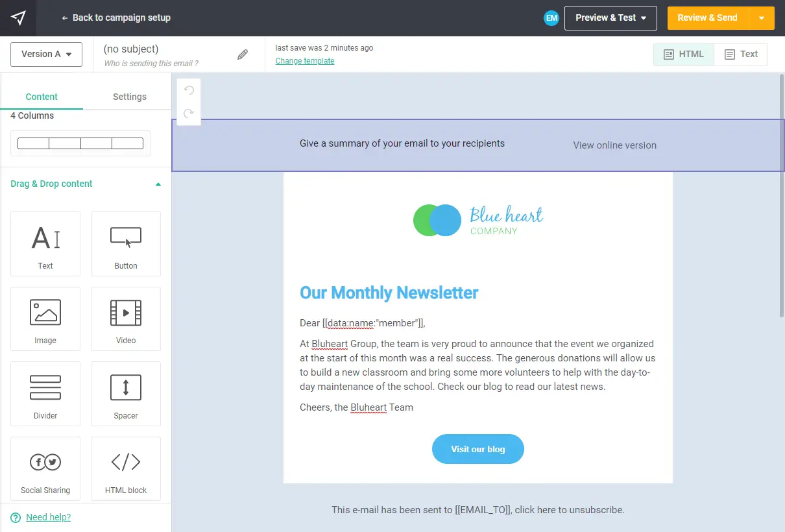The width and height of the screenshot is (785, 532).
Task: Click the Blue heart Company logo image
Action: point(478,221)
